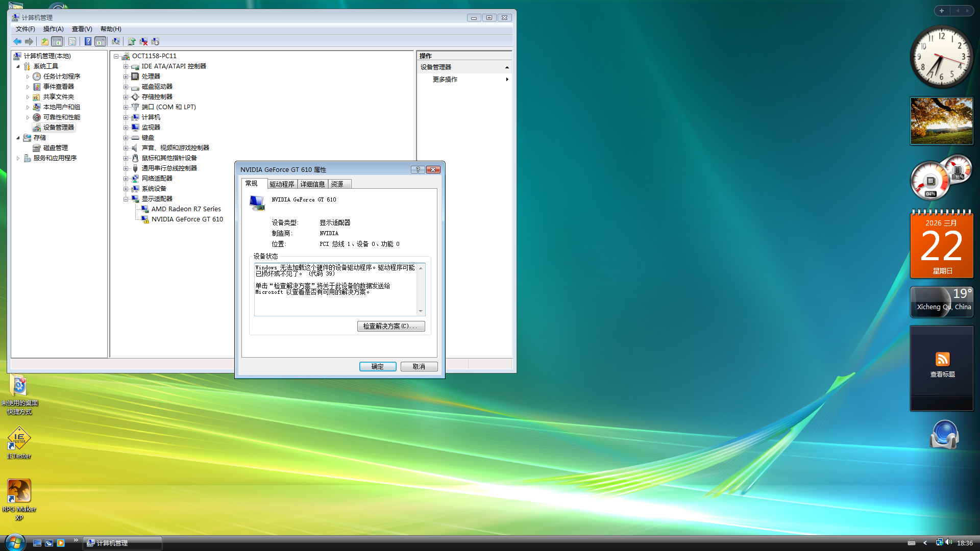Open the 操作(A) menu
The width and height of the screenshot is (980, 551).
coord(53,29)
